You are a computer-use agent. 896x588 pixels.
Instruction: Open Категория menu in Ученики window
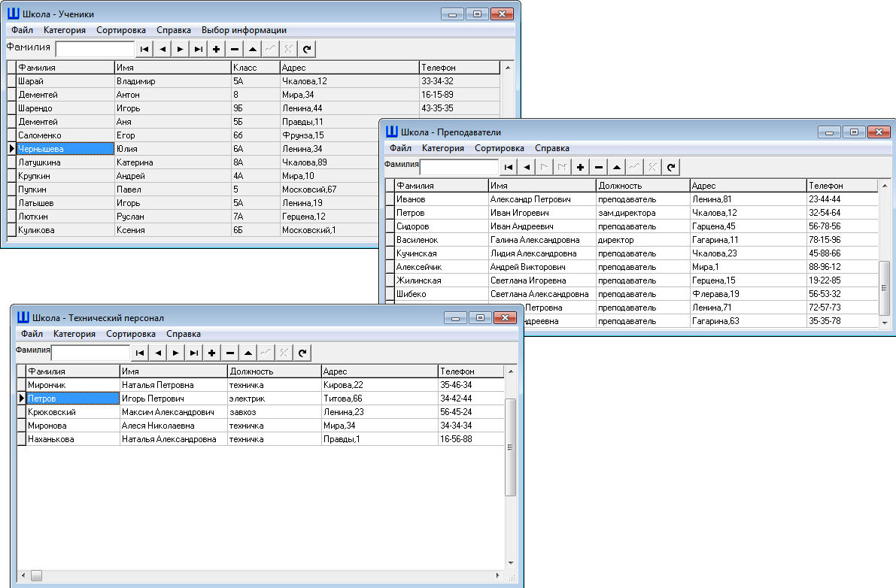click(65, 30)
